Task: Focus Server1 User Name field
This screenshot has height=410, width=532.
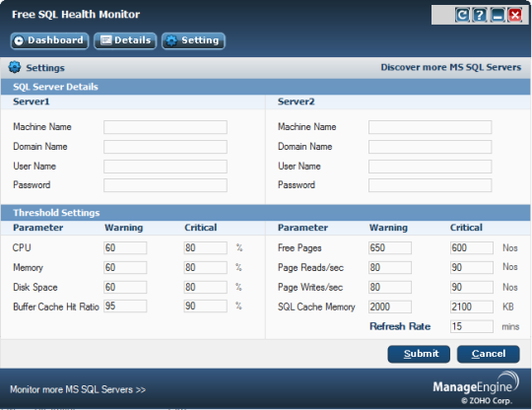Action: (166, 167)
